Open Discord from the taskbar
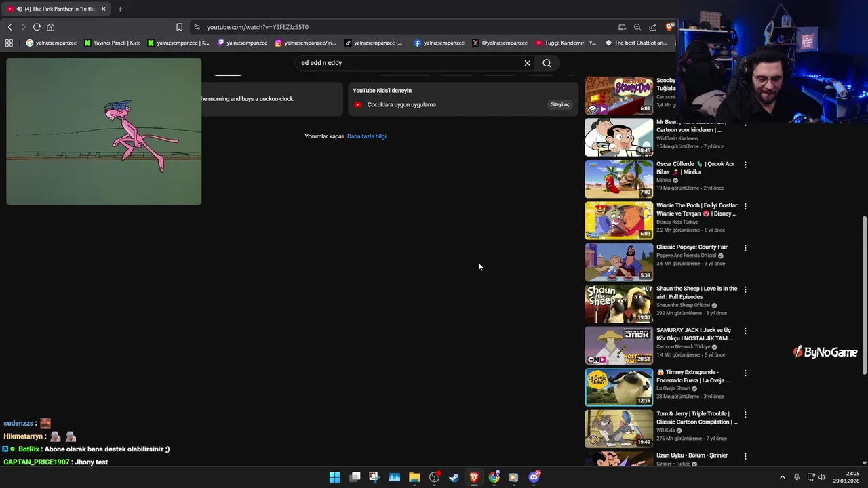 [x=534, y=477]
